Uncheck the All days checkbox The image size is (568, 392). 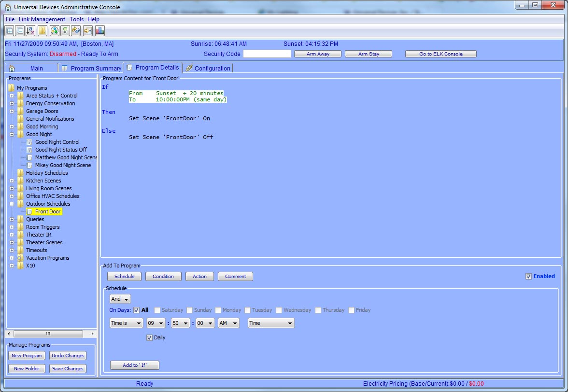[137, 310]
